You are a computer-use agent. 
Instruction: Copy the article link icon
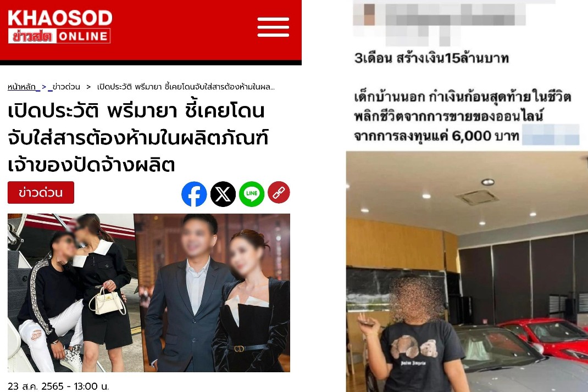pyautogui.click(x=279, y=193)
